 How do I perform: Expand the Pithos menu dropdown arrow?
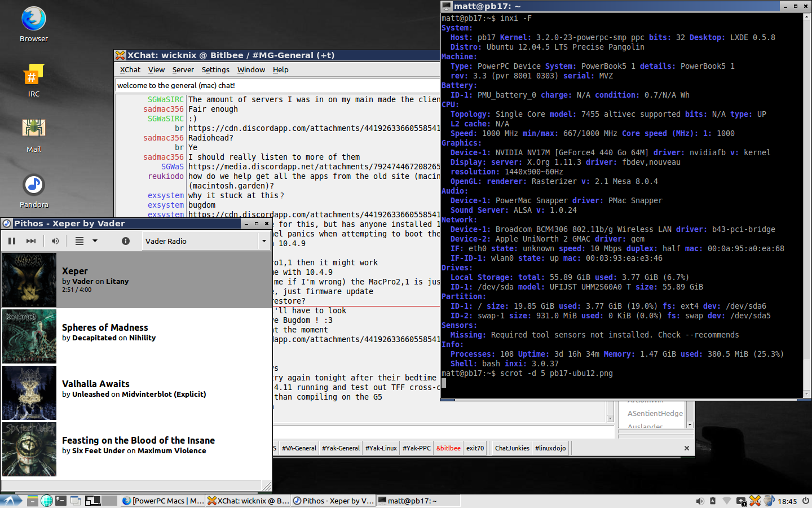click(x=95, y=241)
